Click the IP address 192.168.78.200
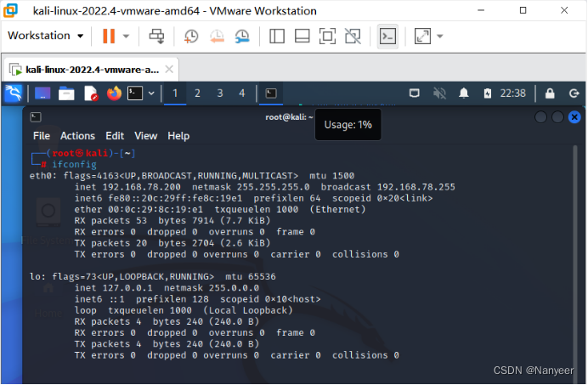This screenshot has height=385, width=588. click(141, 187)
